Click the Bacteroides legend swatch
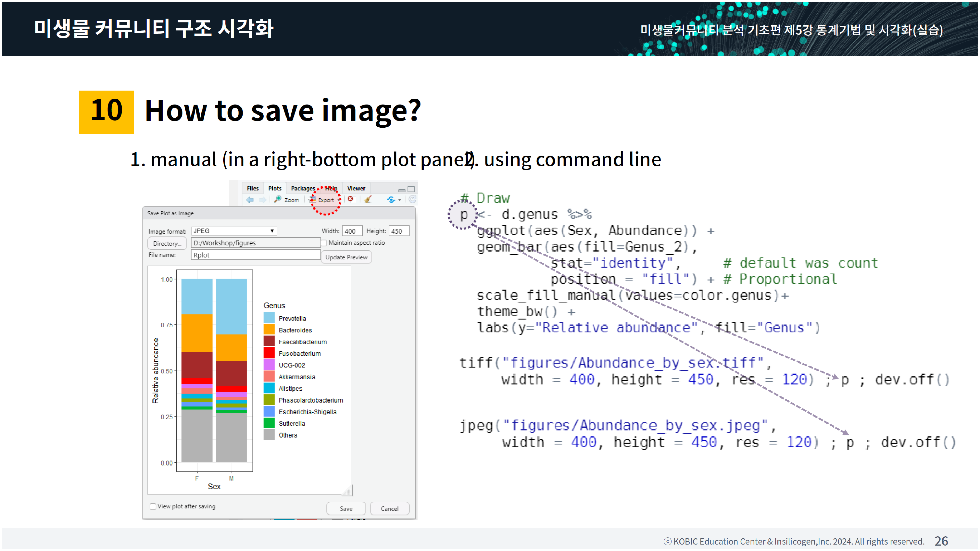The image size is (980, 551). [x=269, y=330]
